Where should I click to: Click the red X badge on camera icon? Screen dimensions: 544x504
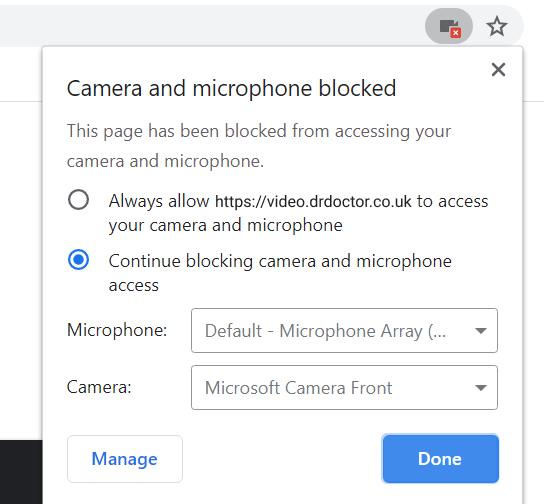pyautogui.click(x=456, y=33)
